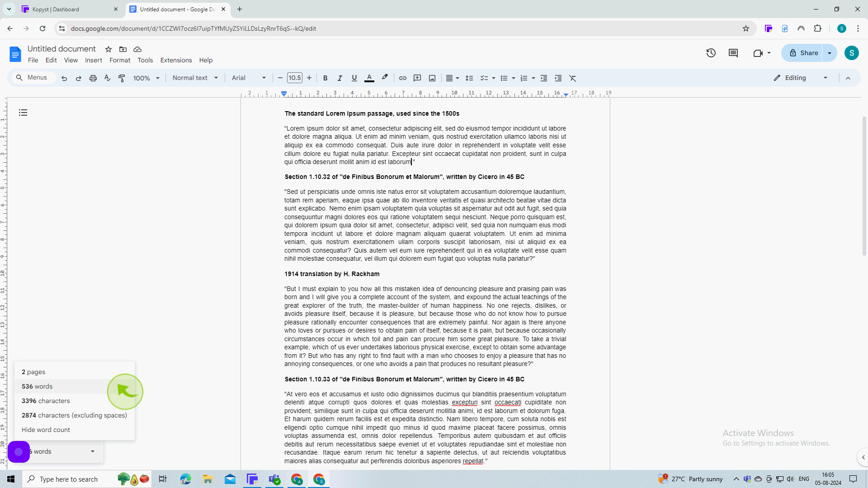Screen dimensions: 868x488
Task: Click the Text highlight color icon
Action: click(385, 77)
